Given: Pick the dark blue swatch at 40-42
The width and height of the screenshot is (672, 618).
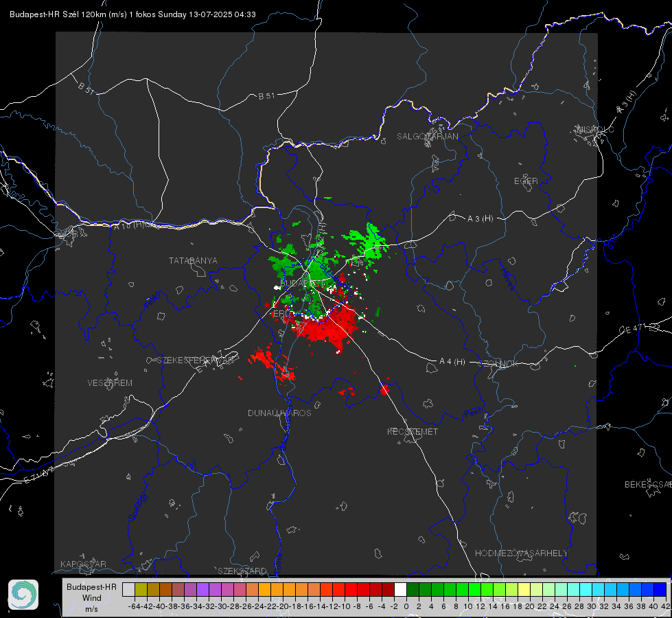Looking at the screenshot, I should (x=660, y=589).
